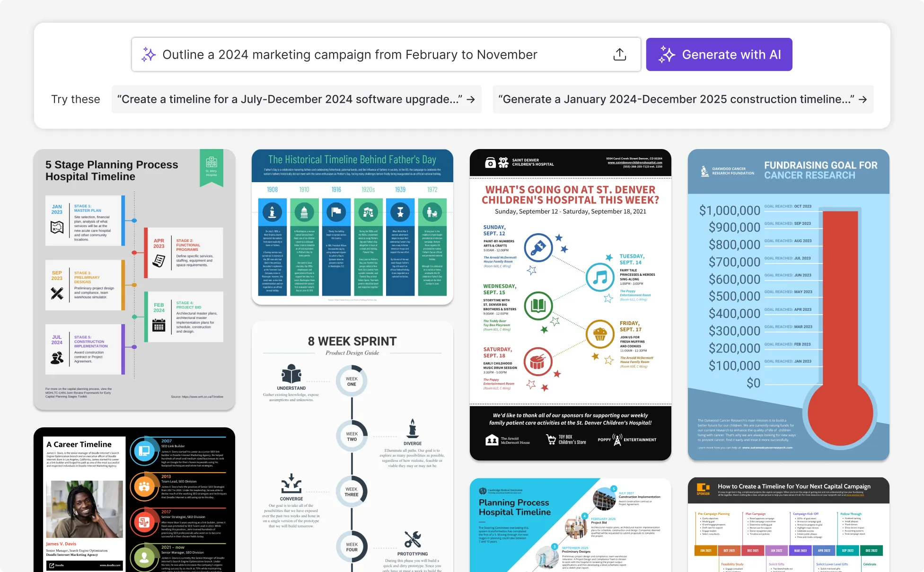Click the $500,000 goal amount text
This screenshot has height=572, width=924.
point(734,296)
